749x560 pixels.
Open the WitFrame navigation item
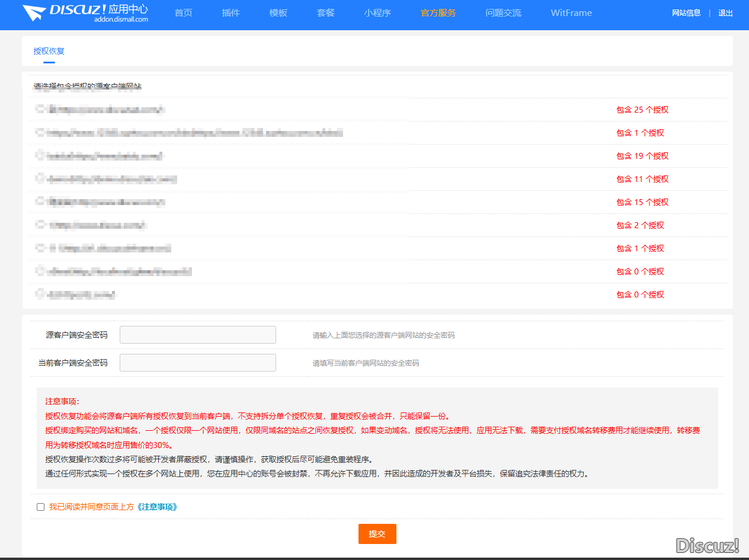(x=571, y=13)
